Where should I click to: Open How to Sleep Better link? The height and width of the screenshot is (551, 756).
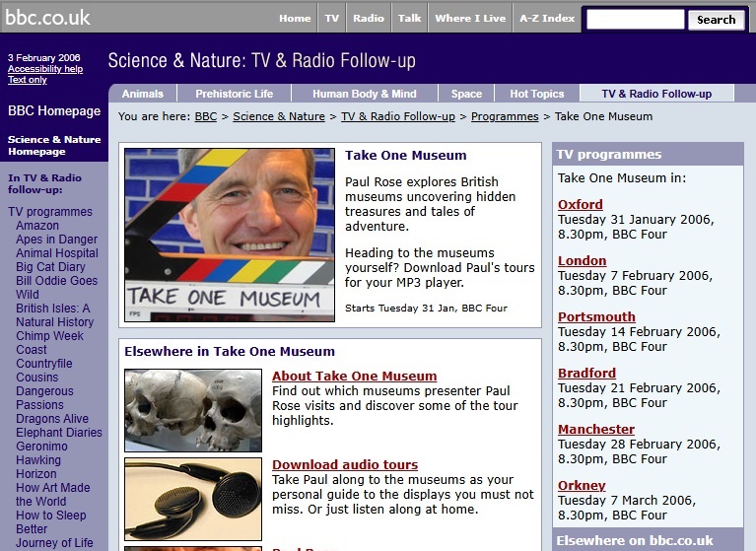point(50,522)
